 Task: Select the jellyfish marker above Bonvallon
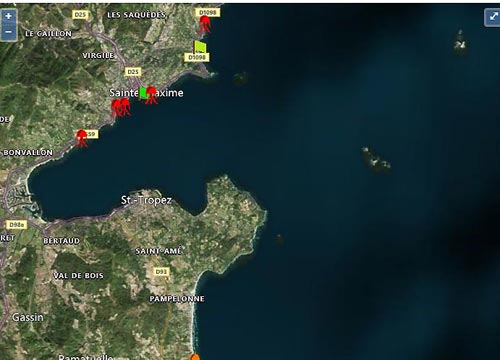(81, 138)
